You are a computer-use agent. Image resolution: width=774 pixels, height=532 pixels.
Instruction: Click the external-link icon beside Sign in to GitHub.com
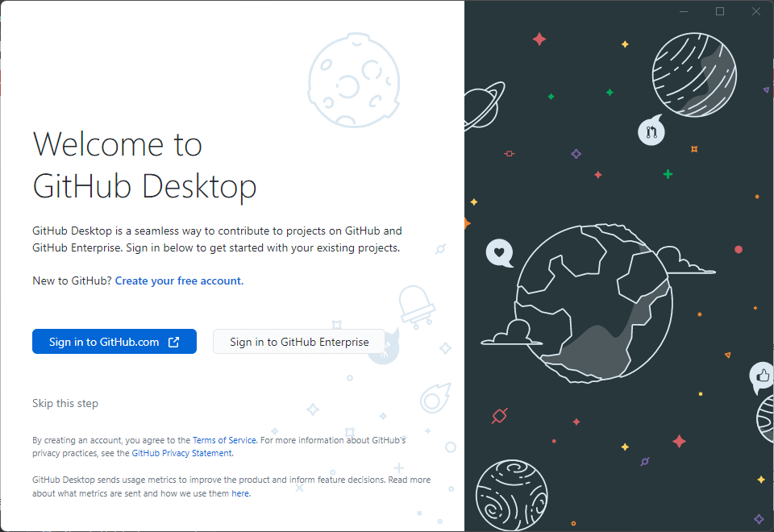(173, 341)
